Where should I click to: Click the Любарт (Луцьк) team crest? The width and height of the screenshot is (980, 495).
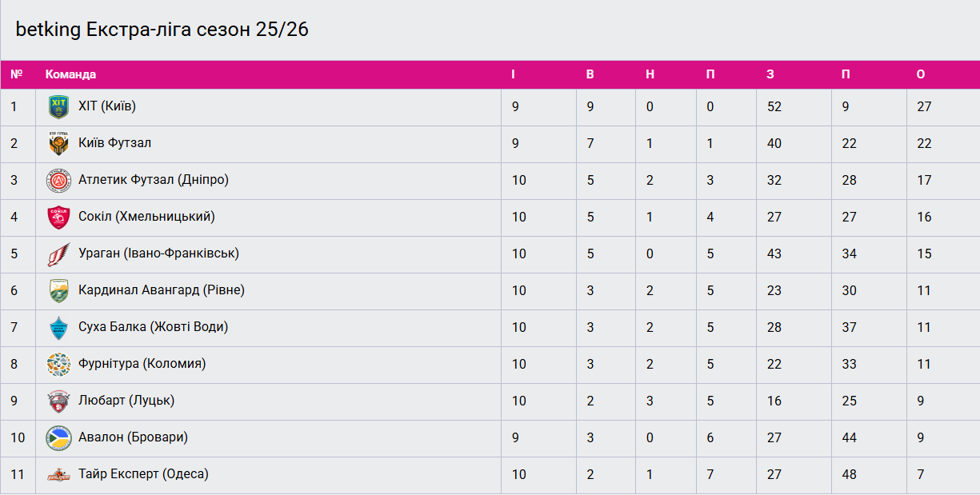(58, 401)
